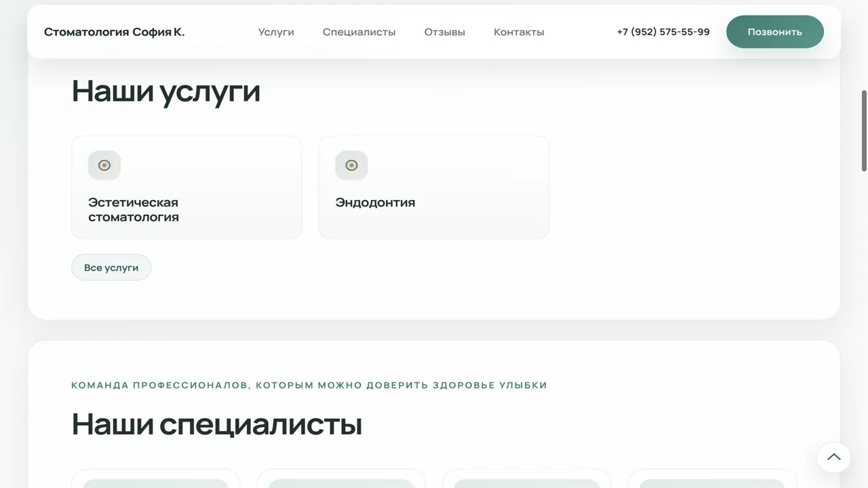The height and width of the screenshot is (488, 868).
Task: Open the Услуги navigation item
Action: (x=276, y=32)
